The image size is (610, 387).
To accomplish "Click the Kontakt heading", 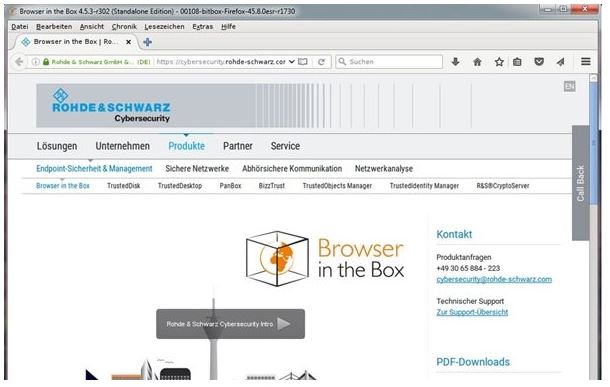I will (x=454, y=234).
